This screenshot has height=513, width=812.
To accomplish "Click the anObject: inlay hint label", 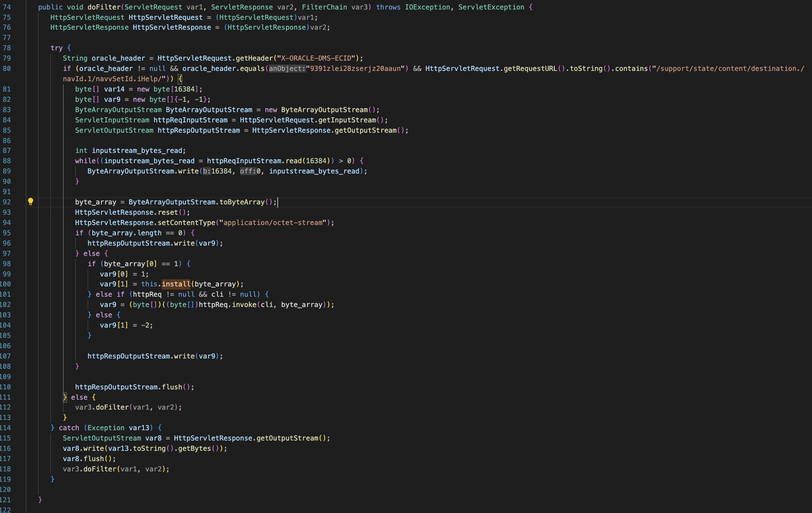I will [287, 69].
